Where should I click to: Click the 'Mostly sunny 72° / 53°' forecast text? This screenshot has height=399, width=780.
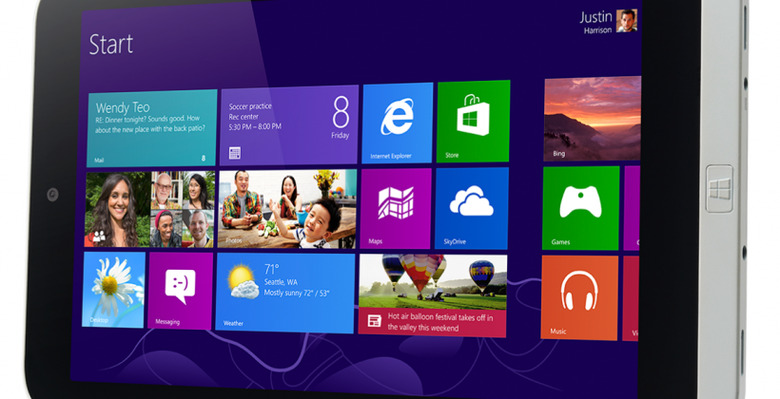click(296, 293)
